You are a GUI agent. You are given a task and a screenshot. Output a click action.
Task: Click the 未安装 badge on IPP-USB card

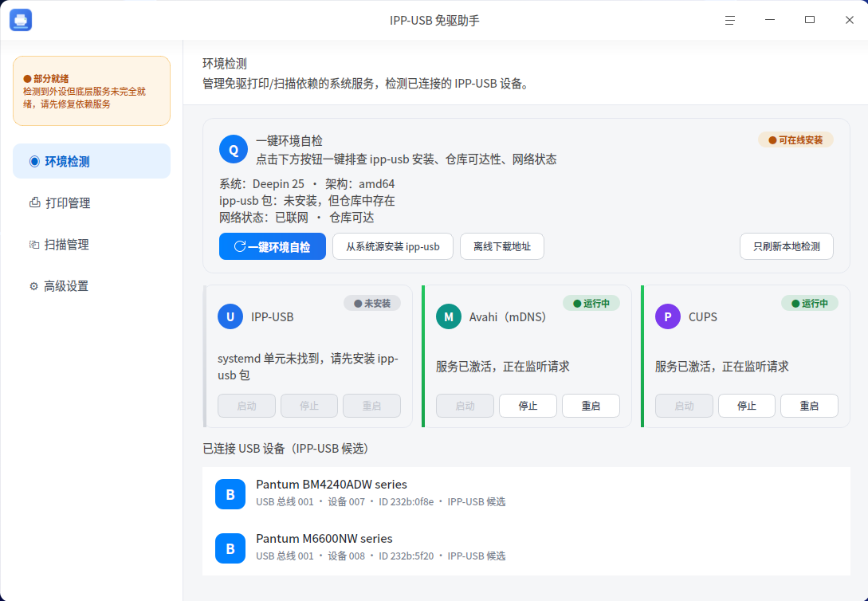[x=372, y=303]
